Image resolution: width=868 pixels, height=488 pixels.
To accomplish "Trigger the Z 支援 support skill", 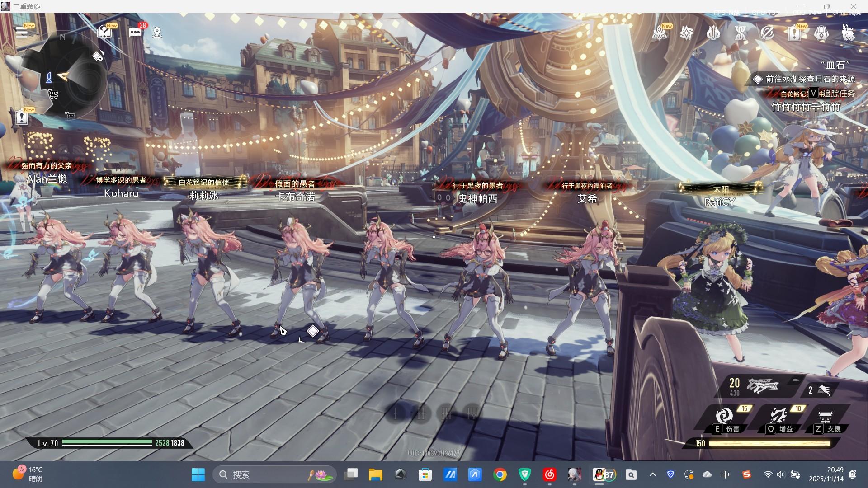I will 826,417.
